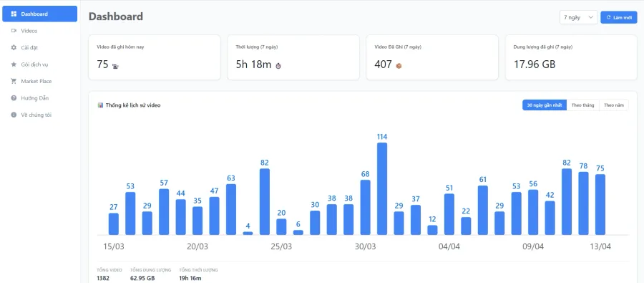Click the TỔNG THỜI LƯỢNG label
Viewport: 644px width, 283px height.
click(x=198, y=270)
